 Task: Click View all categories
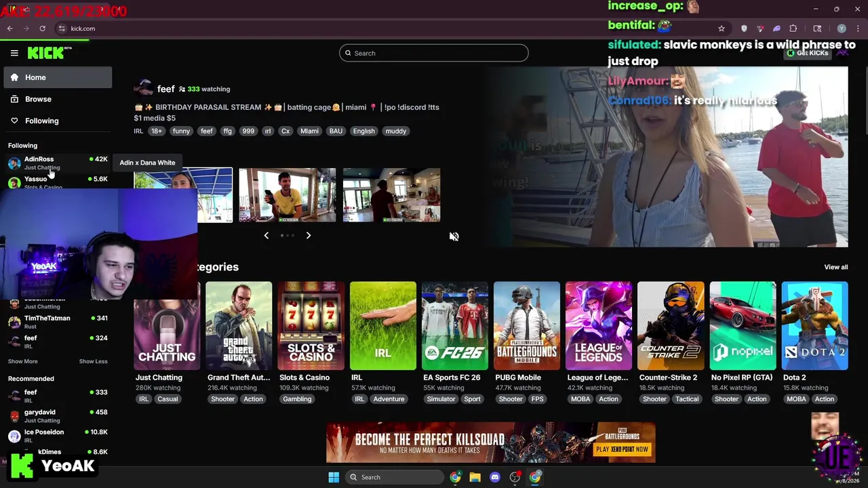[x=835, y=267]
